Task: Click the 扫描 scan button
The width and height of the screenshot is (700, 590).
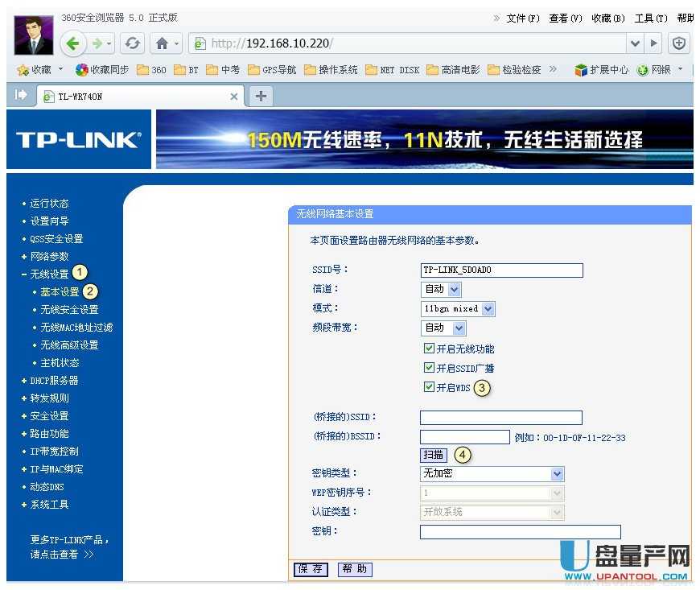Action: point(433,454)
